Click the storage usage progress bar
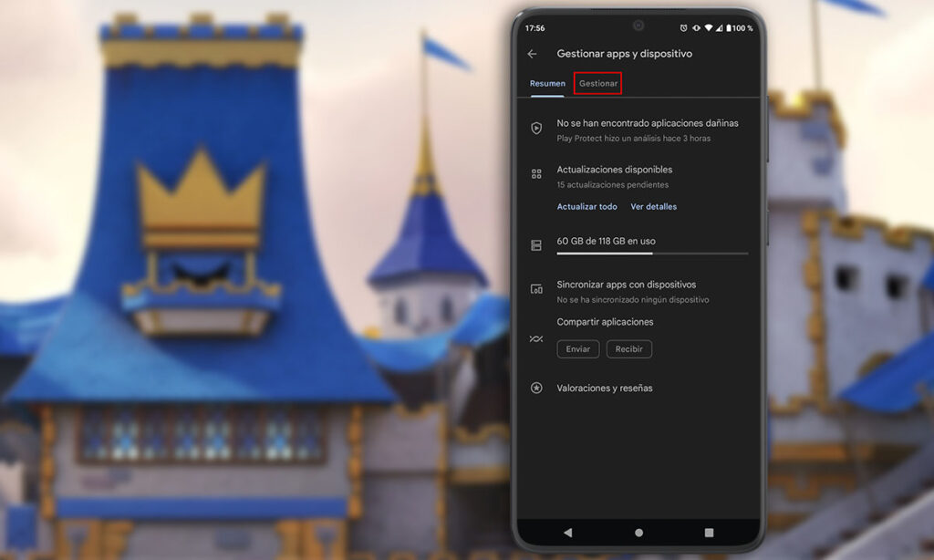The height and width of the screenshot is (560, 934). [652, 254]
